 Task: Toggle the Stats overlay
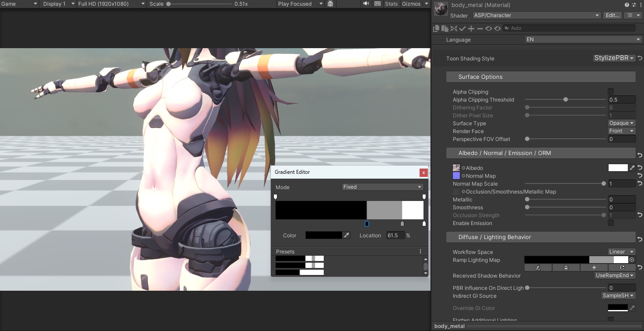[391, 4]
